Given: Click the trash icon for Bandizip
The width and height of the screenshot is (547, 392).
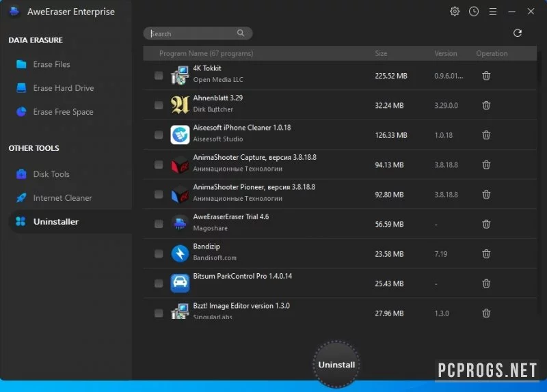Looking at the screenshot, I should [x=486, y=253].
